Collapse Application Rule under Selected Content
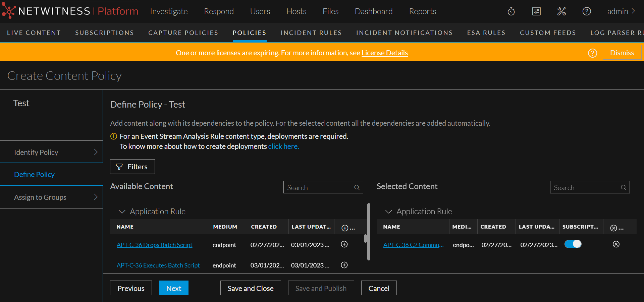This screenshot has height=302, width=644. coord(389,212)
